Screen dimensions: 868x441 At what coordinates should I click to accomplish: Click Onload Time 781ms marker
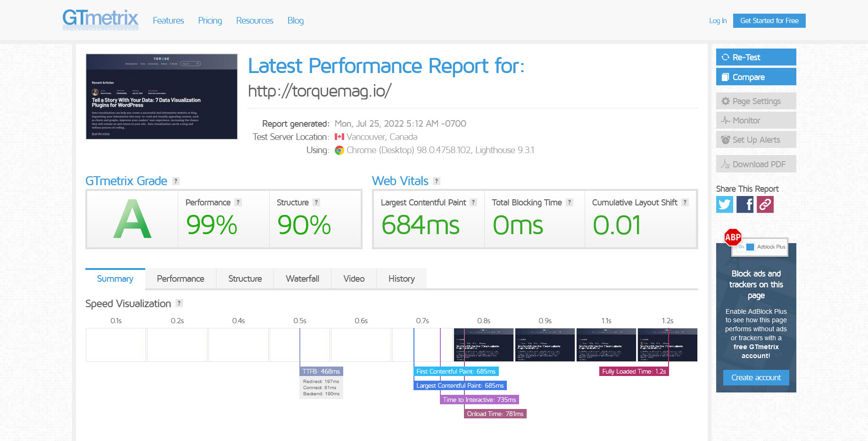[x=495, y=414]
